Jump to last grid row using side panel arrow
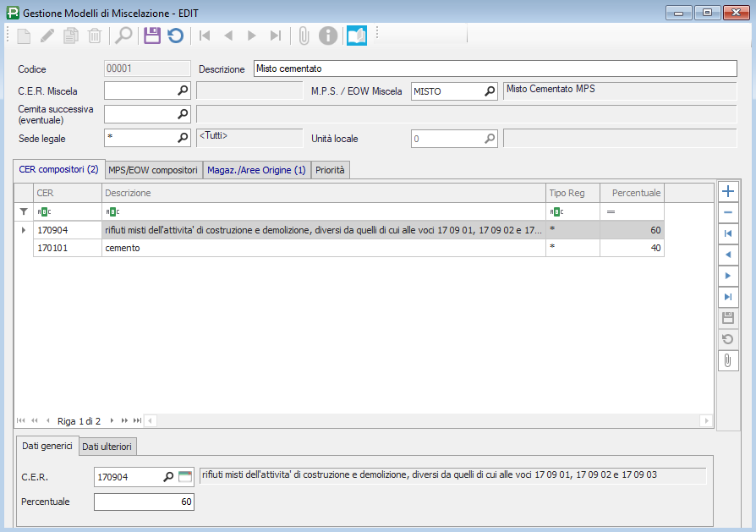Screen dimensions: 756x532 pyautogui.click(x=727, y=297)
